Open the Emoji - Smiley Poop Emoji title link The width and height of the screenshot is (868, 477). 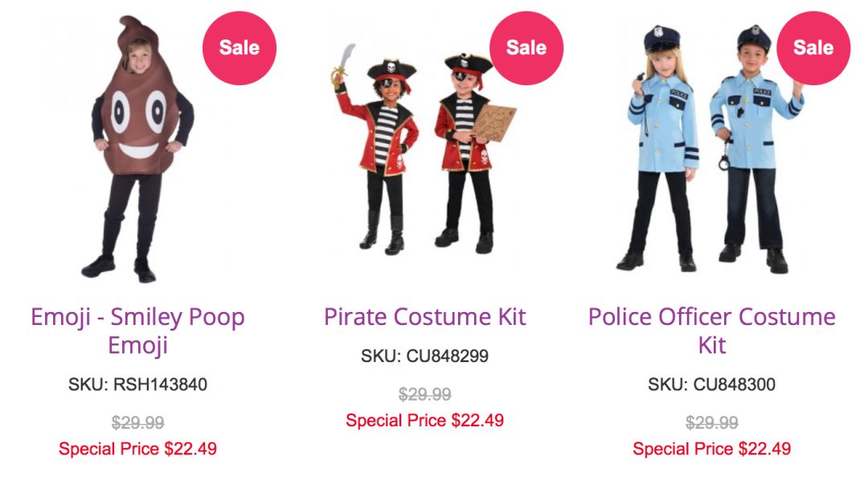point(137,331)
